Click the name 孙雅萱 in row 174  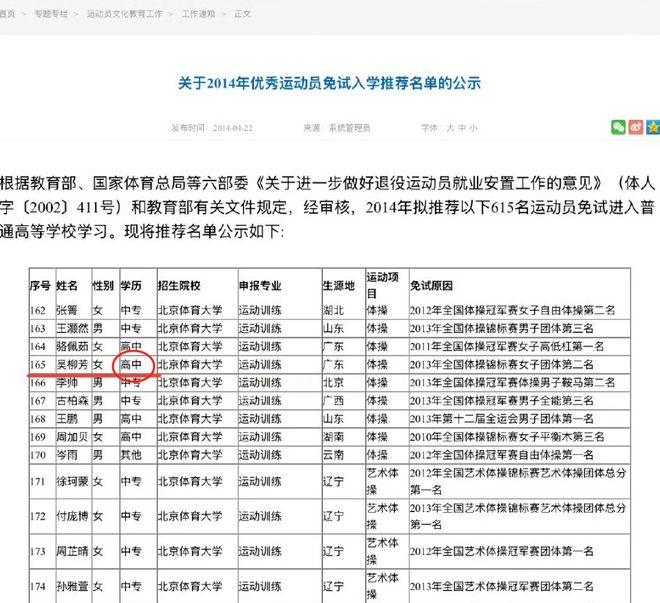pyautogui.click(x=72, y=587)
